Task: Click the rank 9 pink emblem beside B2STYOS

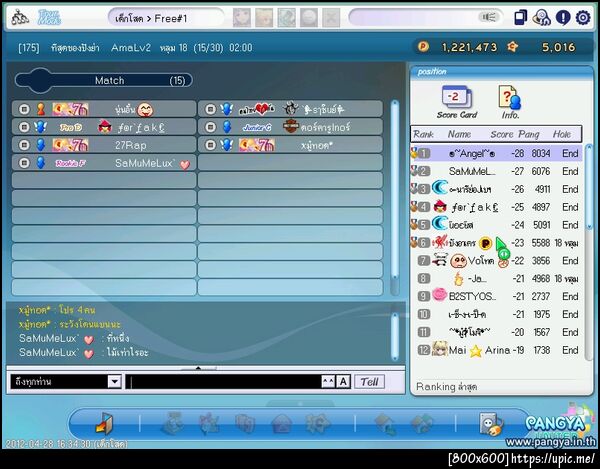Action: 439,295
